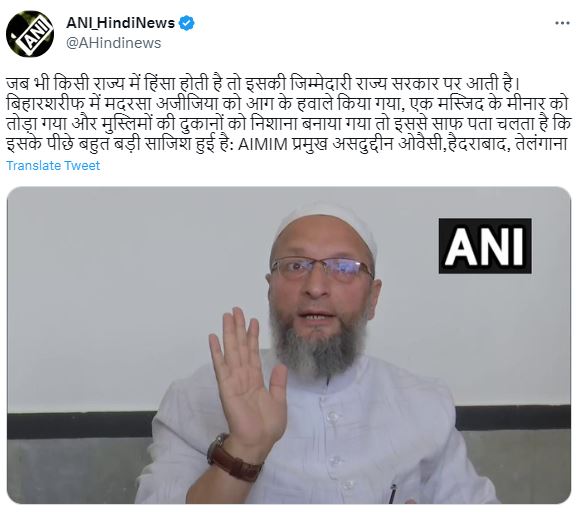Open the ANI_HindiNews display name
The width and height of the screenshot is (585, 518).
click(120, 23)
